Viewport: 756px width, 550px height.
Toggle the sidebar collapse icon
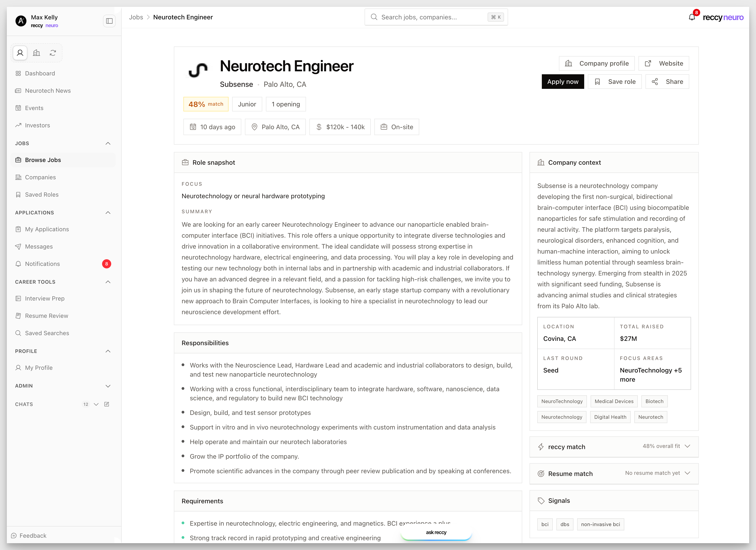coord(109,21)
